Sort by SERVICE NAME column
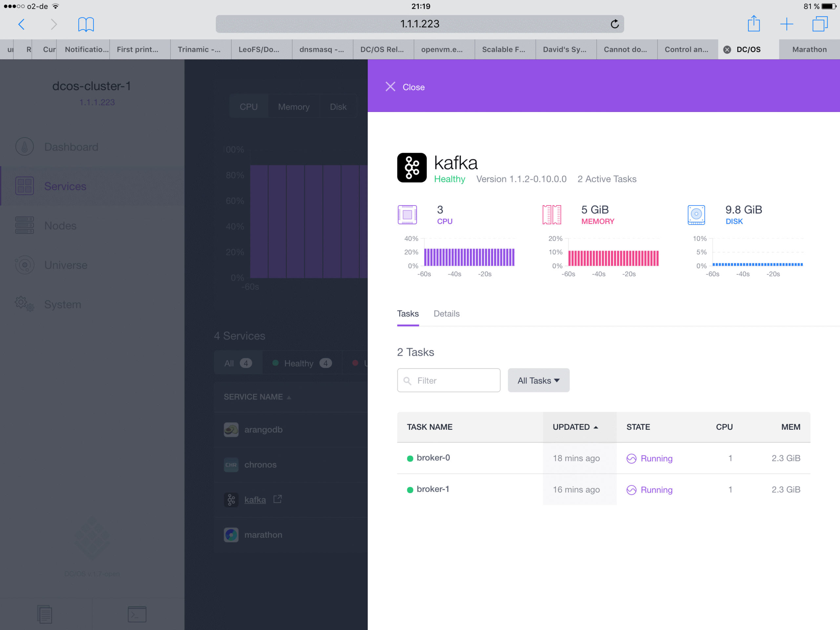This screenshot has height=630, width=840. point(257,397)
